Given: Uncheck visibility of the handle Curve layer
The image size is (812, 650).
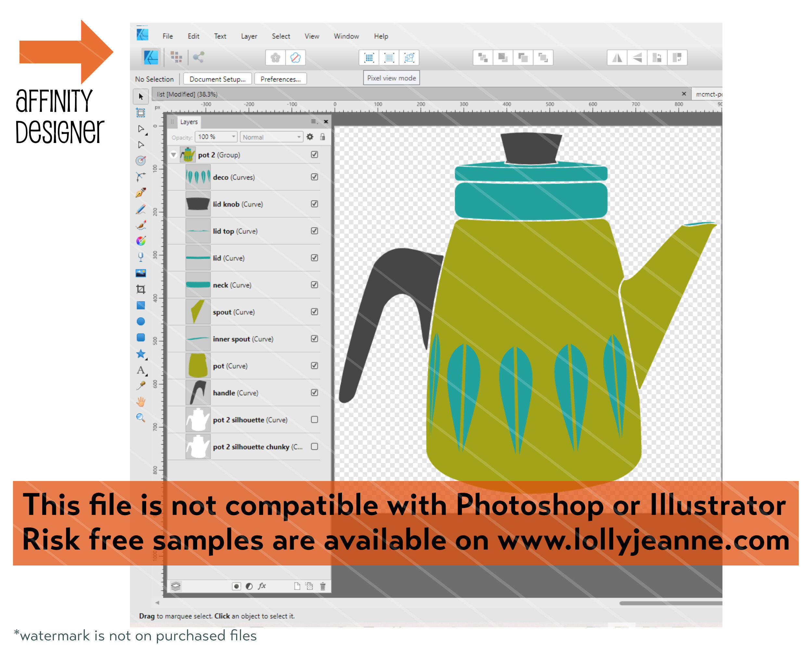Looking at the screenshot, I should (x=314, y=393).
